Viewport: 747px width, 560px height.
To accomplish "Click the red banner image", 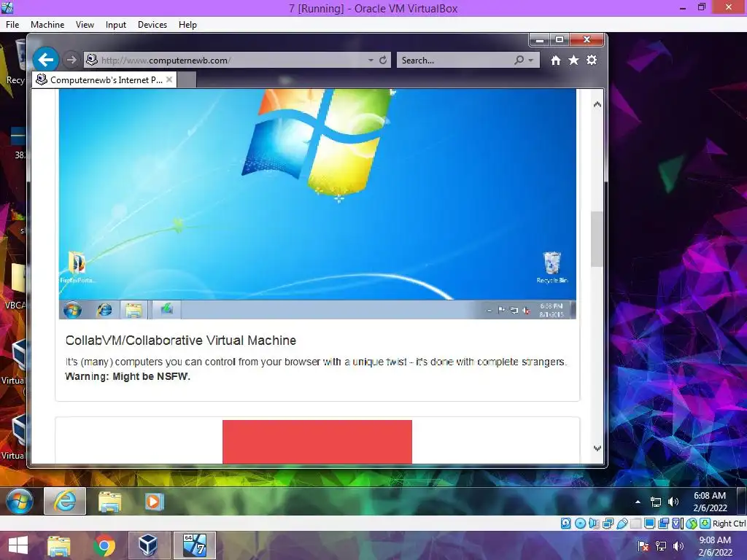I will [x=317, y=441].
